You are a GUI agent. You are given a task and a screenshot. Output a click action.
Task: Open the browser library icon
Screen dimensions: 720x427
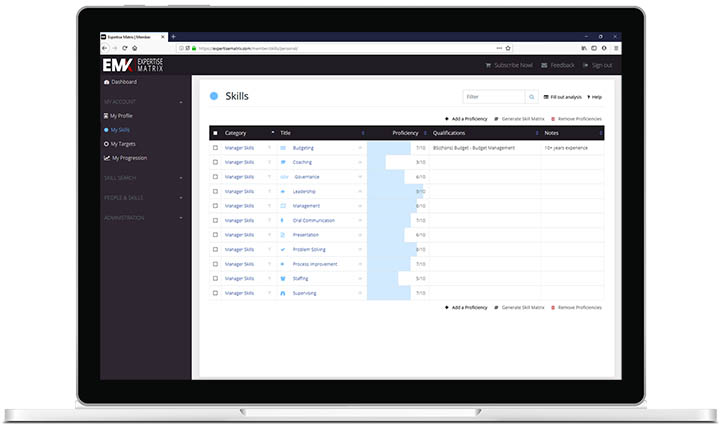coord(584,48)
